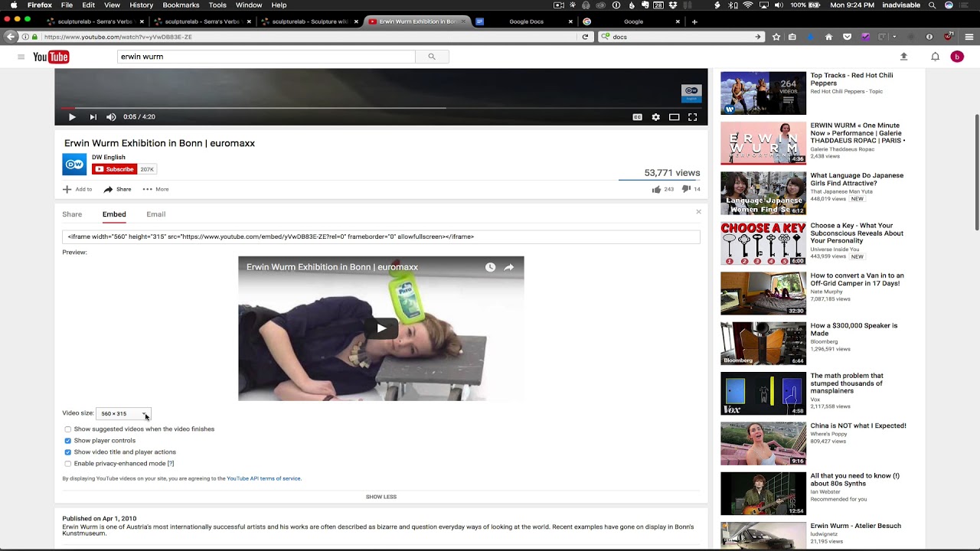Click the page vertical scrollbar

pyautogui.click(x=976, y=172)
